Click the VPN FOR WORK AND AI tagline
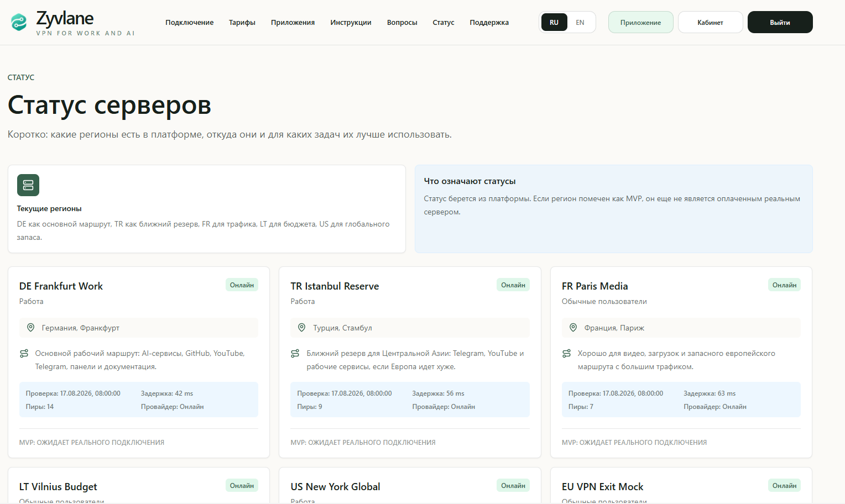The image size is (845, 504). 85,33
